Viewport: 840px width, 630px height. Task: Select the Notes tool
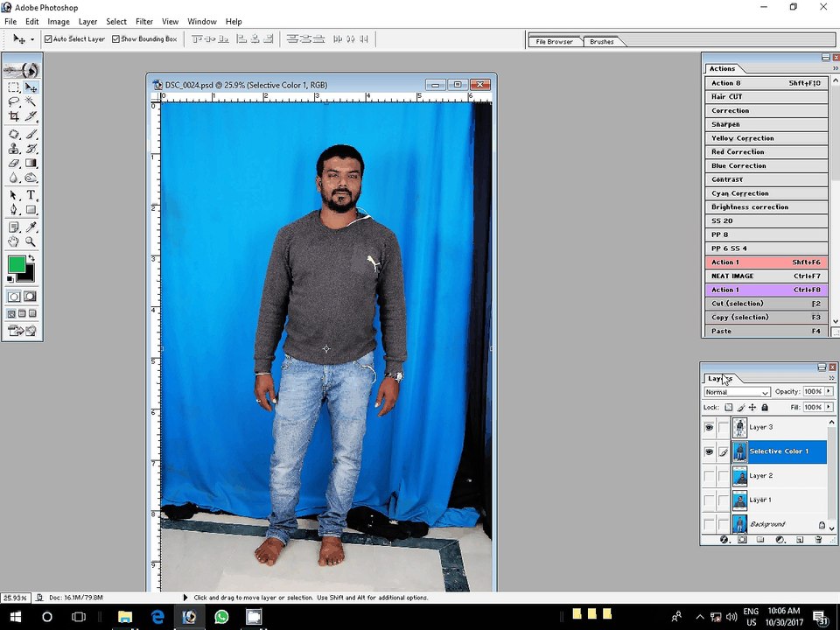14,227
